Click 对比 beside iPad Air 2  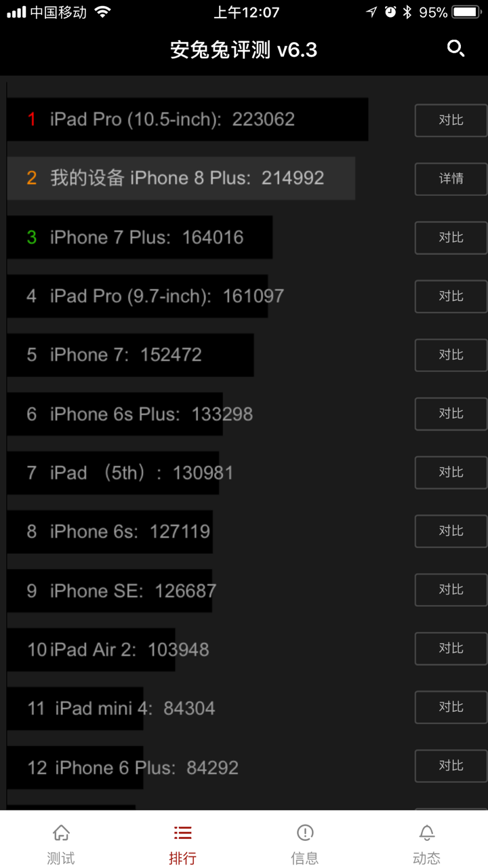pos(451,649)
